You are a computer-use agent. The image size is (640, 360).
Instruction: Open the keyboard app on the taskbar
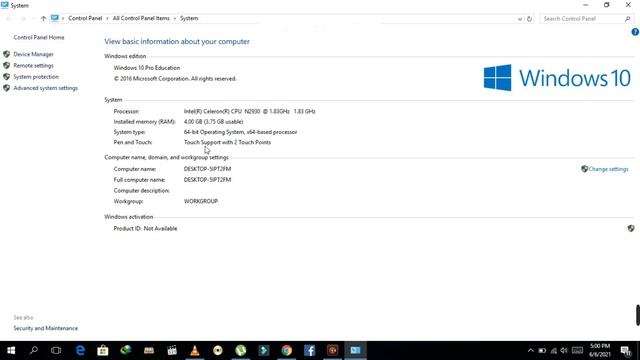coord(149,350)
